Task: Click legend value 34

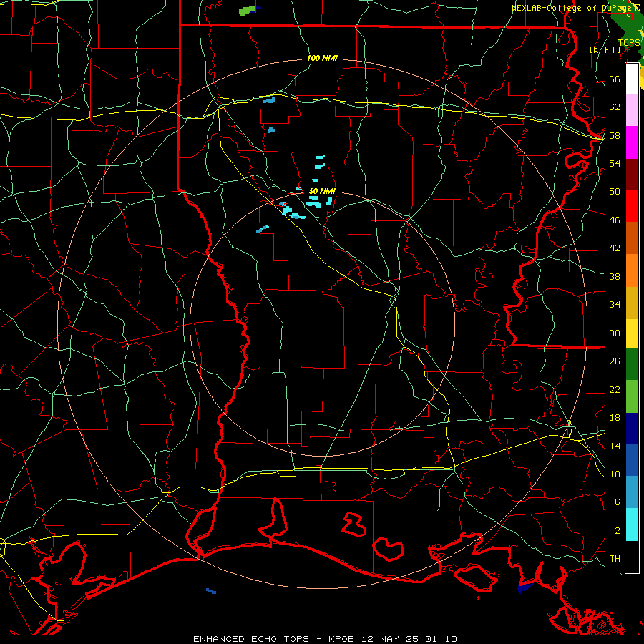Action: (615, 304)
